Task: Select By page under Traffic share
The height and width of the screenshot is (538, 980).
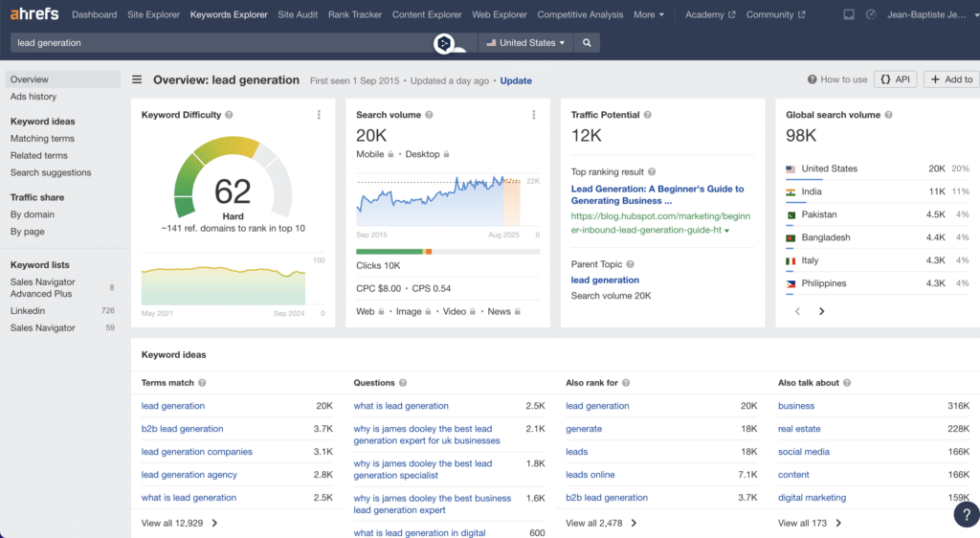Action: point(27,232)
